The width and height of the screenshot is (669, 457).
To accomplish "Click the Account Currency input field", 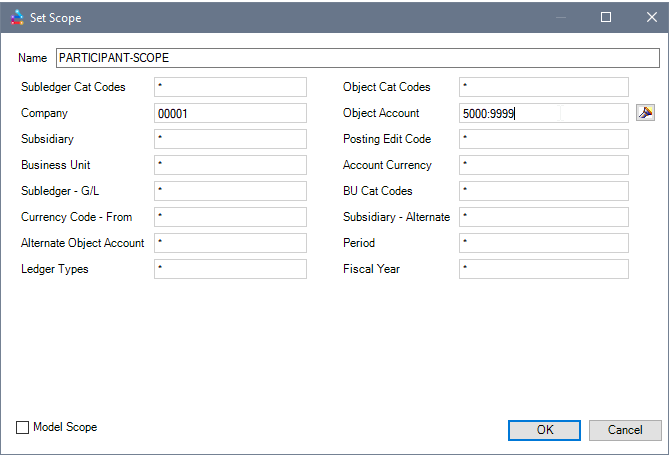I will pyautogui.click(x=543, y=165).
